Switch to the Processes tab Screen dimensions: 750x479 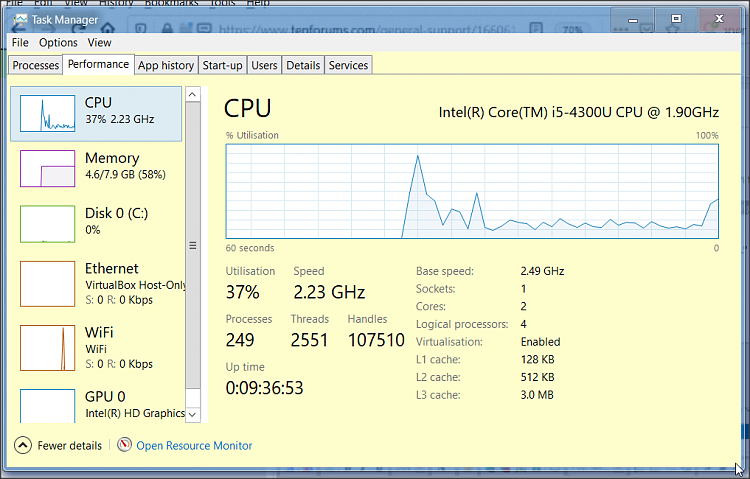click(36, 65)
